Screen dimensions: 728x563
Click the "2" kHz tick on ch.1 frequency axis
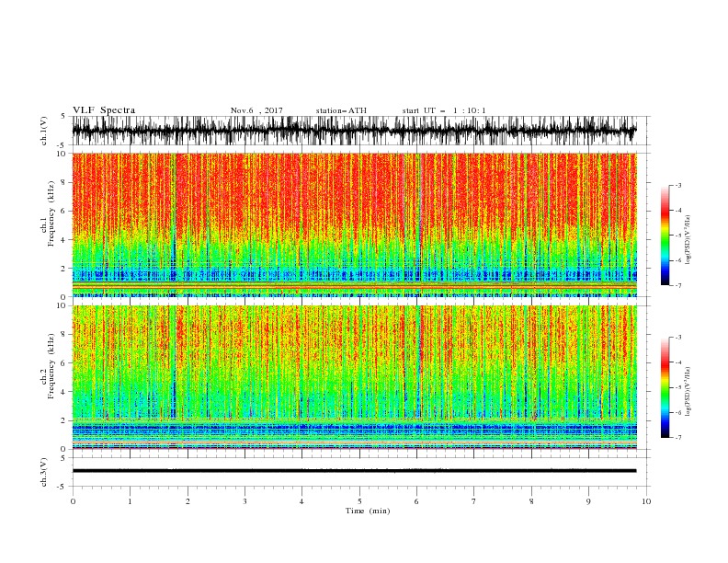point(63,269)
